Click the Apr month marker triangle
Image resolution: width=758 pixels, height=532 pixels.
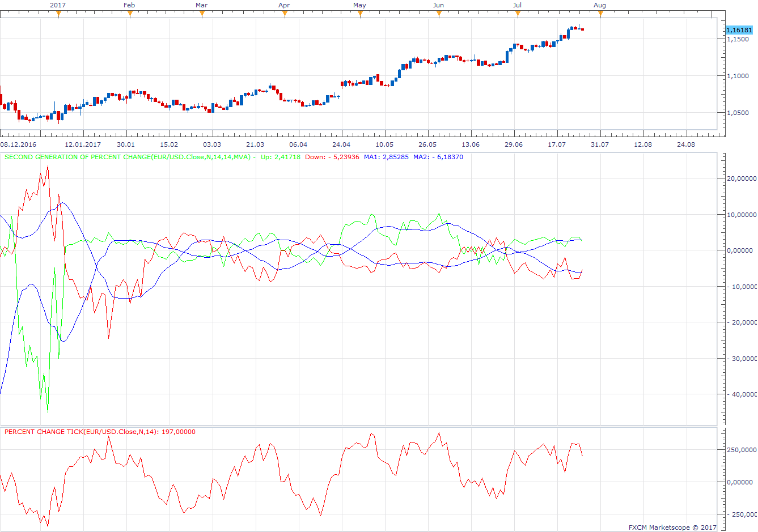[x=285, y=14]
